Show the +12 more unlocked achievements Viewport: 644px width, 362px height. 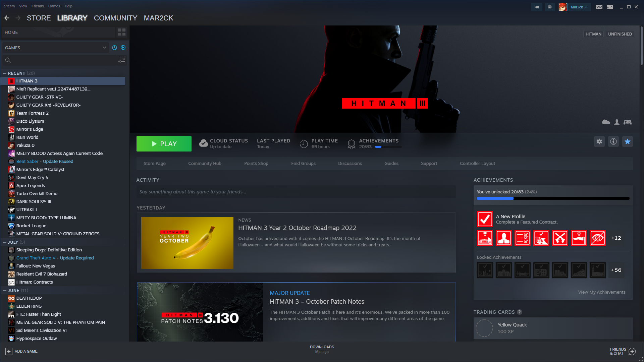616,238
